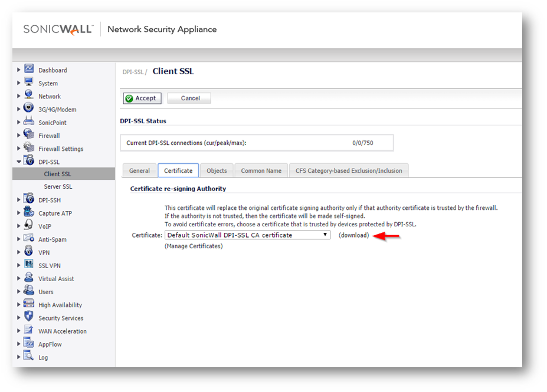Click the VoIP headset icon

coord(29,225)
